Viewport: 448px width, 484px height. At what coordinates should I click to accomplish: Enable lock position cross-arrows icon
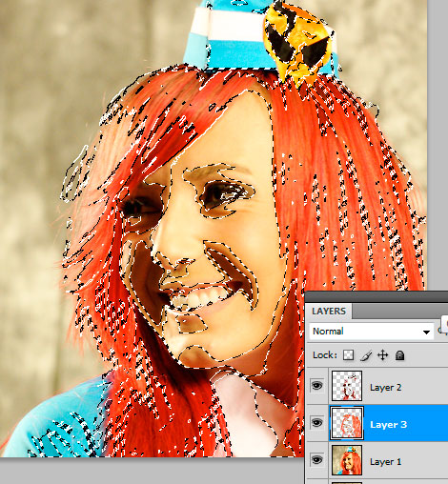(383, 355)
